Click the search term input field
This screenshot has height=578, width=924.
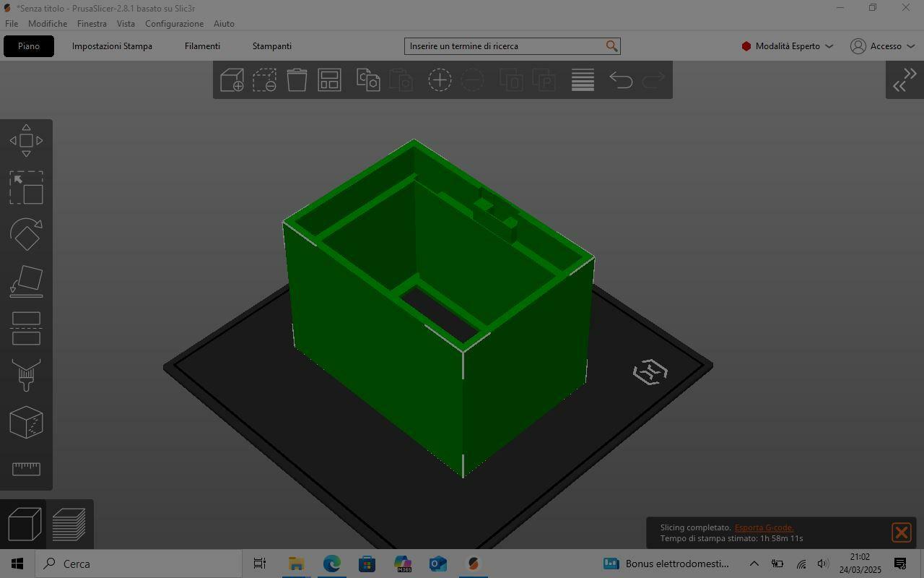tap(505, 46)
